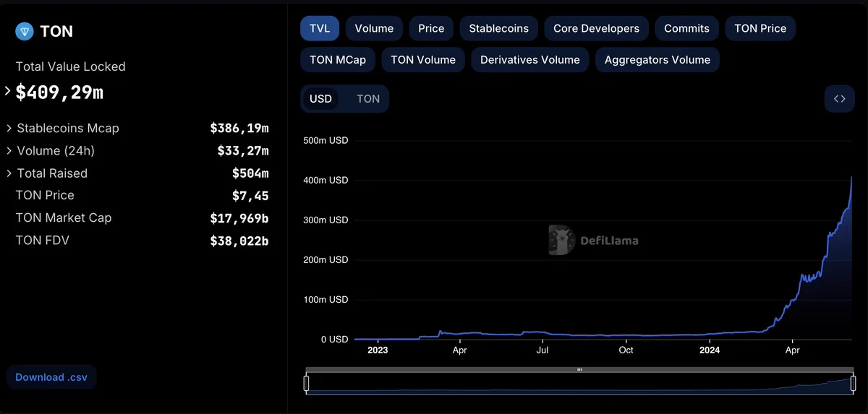The image size is (868, 414).
Task: Click the $409,29m TVL value
Action: point(59,92)
